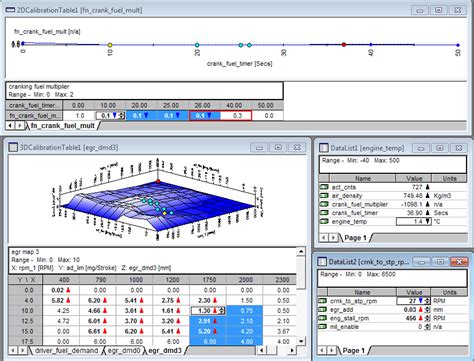Click the crank_fuel_timer row icon
This screenshot has width=474, height=361.
coord(324,213)
